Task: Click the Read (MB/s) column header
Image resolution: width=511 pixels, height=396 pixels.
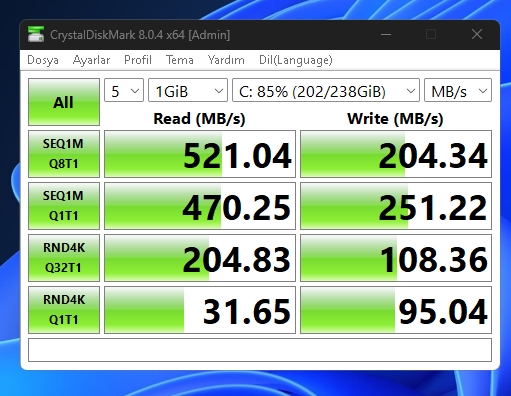Action: pyautogui.click(x=199, y=119)
